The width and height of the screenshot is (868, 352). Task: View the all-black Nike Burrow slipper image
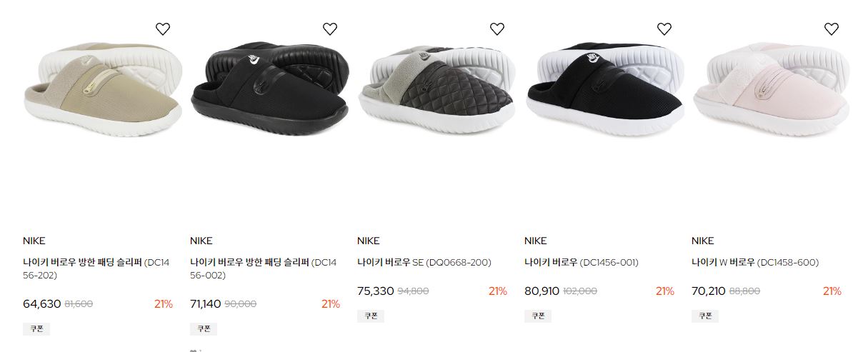point(270,89)
